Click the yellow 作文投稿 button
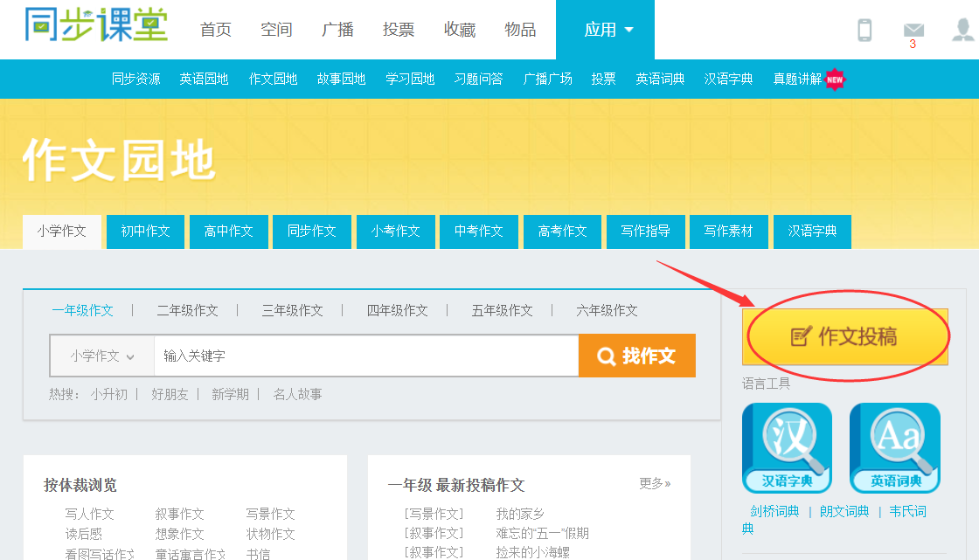979x560 pixels. coord(844,336)
